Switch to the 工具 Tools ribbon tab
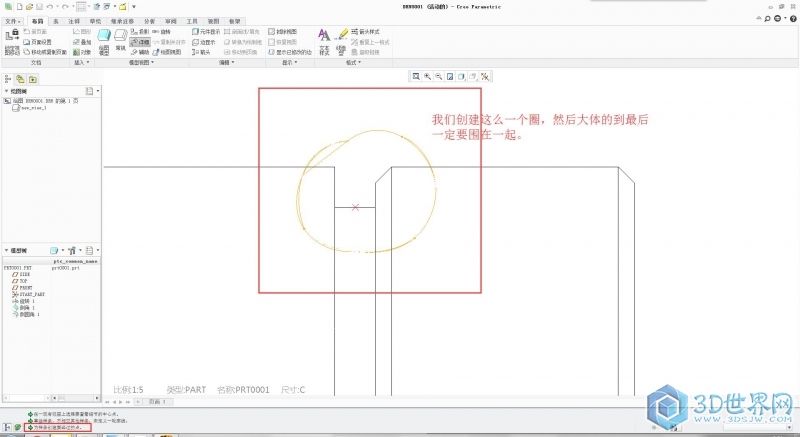This screenshot has height=437, width=800. pyautogui.click(x=192, y=21)
